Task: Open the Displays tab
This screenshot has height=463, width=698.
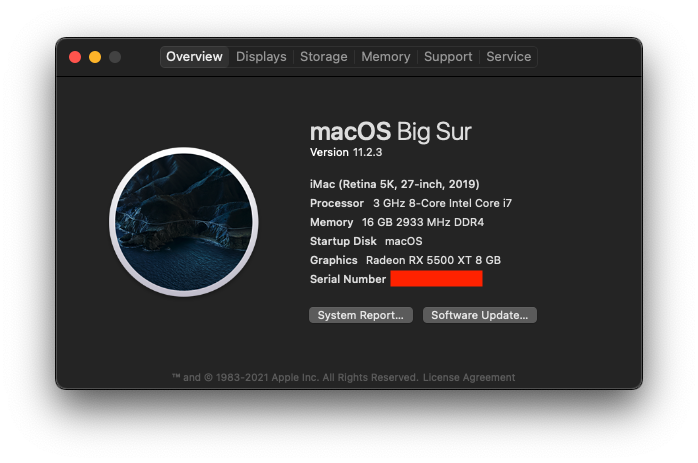Action: pyautogui.click(x=261, y=57)
